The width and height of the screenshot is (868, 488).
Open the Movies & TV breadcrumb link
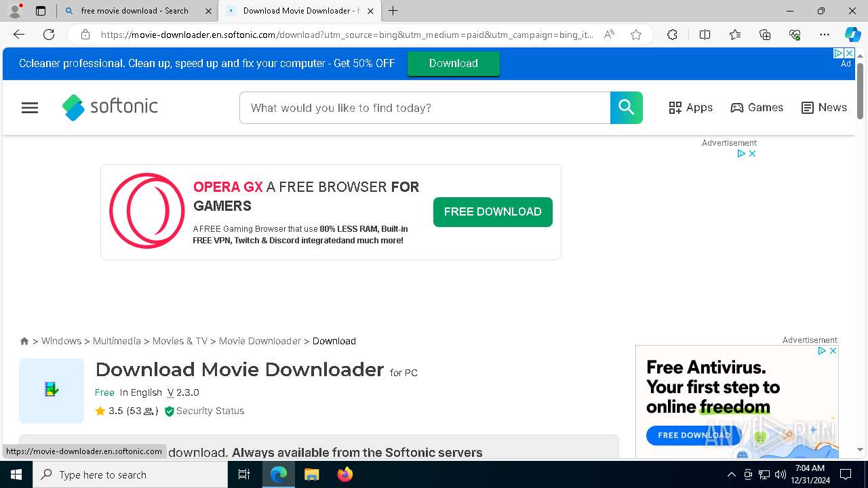pos(180,341)
